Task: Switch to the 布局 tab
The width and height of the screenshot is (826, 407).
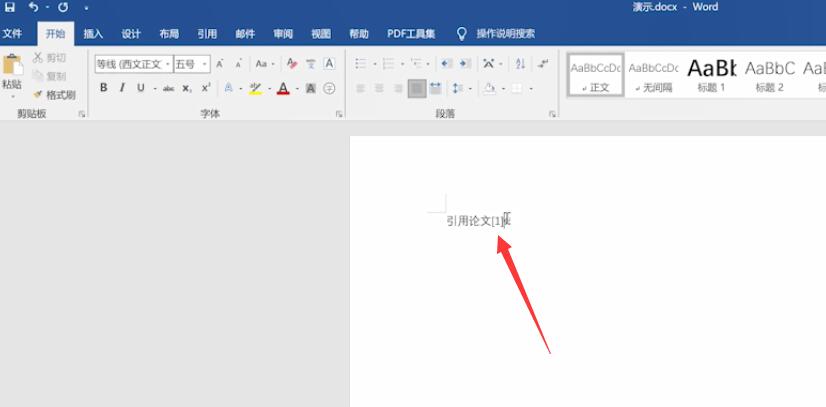Action: click(x=169, y=34)
